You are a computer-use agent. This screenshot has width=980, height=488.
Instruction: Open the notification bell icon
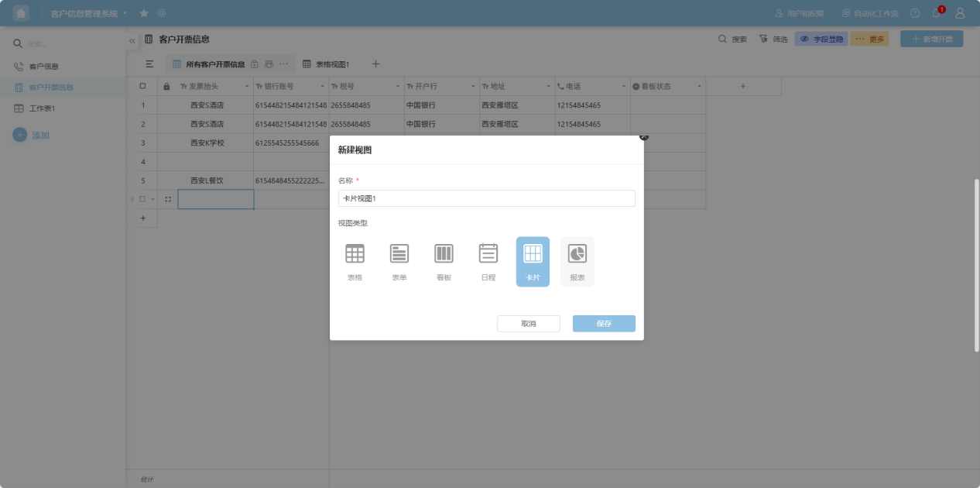(x=937, y=13)
